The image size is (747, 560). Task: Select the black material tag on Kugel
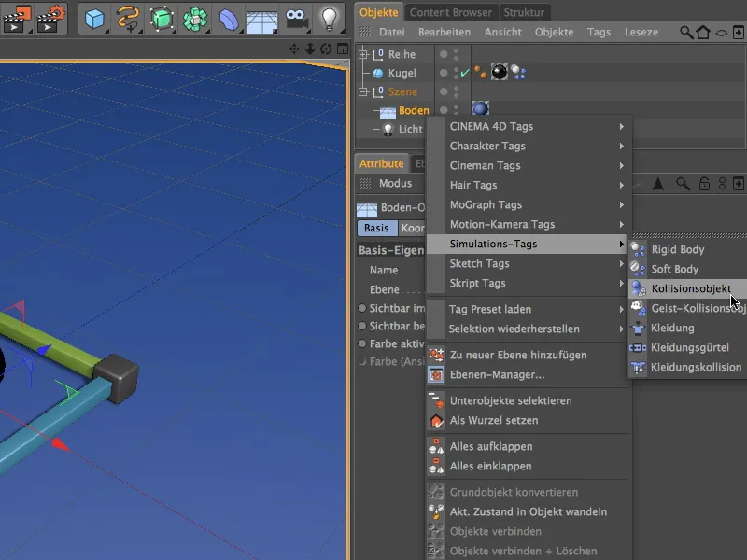click(500, 73)
